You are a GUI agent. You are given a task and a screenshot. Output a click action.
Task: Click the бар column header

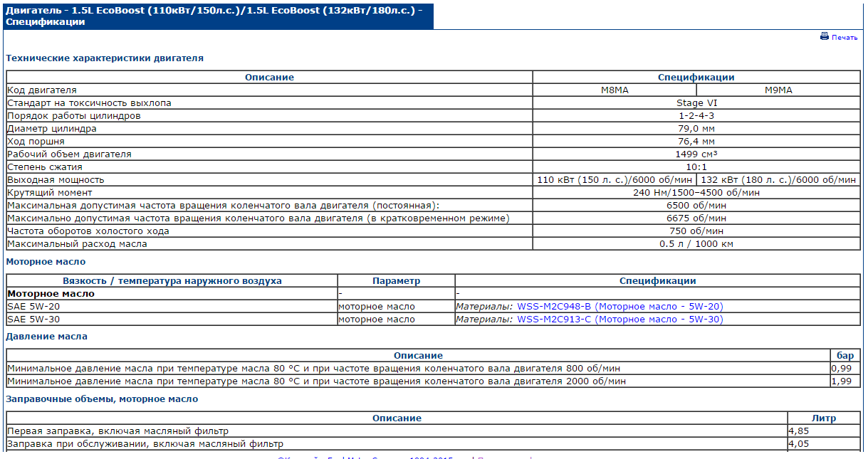[845, 355]
